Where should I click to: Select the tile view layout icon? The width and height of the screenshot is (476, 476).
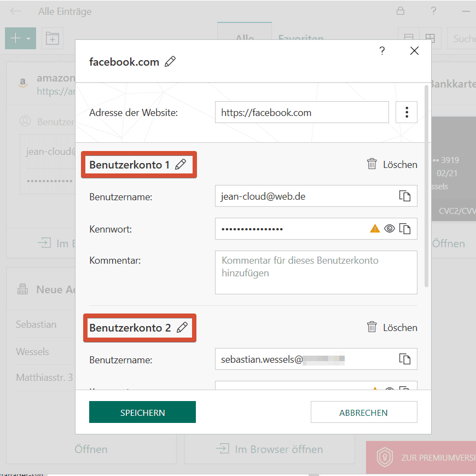click(430, 38)
